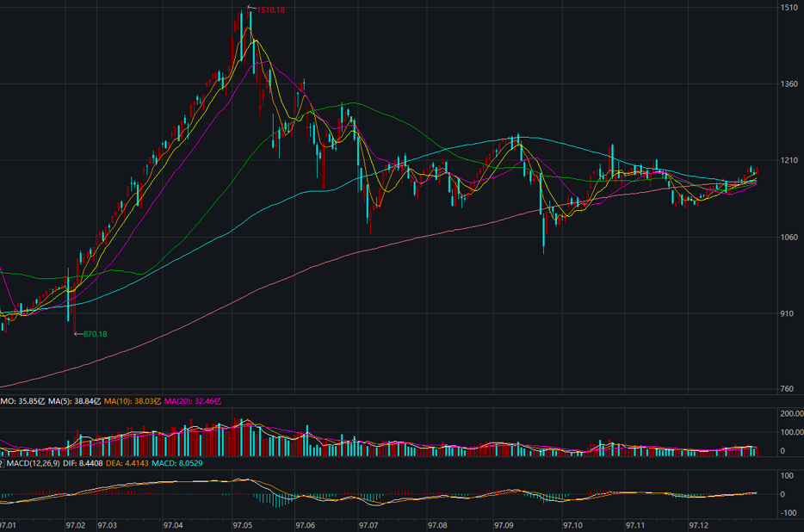The image size is (804, 532).
Task: Jump to the 97.05 date marker
Action: tap(243, 524)
